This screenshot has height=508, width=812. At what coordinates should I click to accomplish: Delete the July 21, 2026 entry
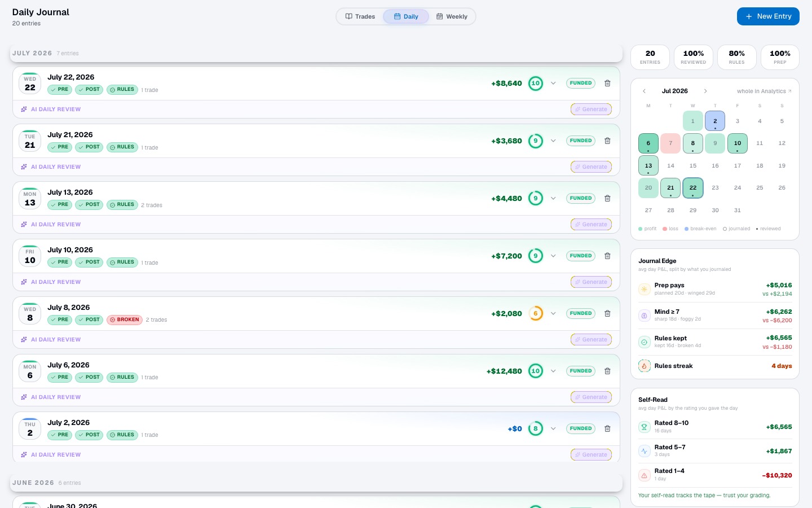607,141
